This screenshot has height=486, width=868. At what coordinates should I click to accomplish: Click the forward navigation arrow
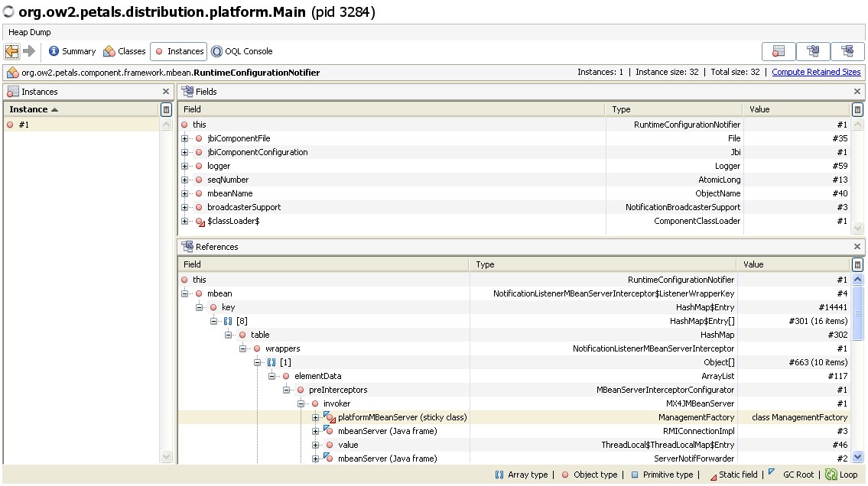[29, 51]
